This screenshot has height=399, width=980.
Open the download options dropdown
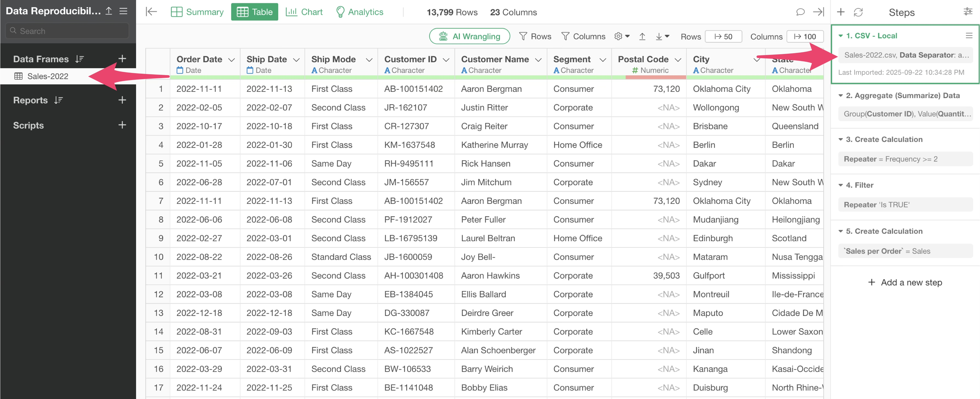(x=662, y=36)
